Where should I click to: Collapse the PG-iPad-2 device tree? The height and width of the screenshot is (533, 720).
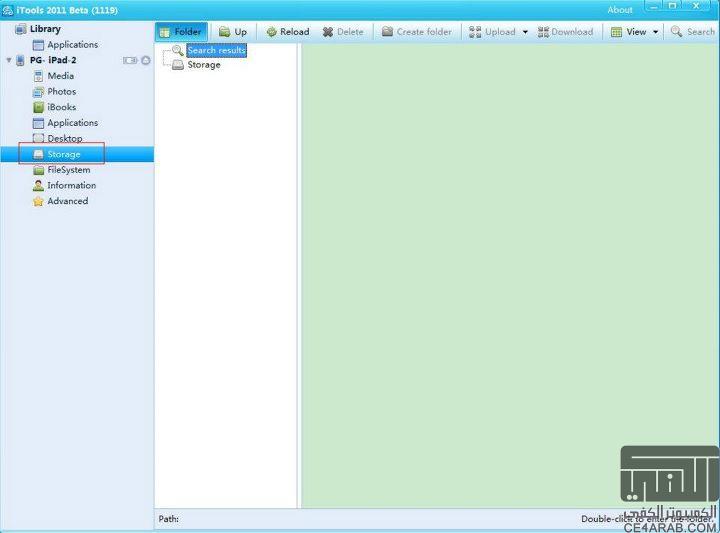[9, 60]
